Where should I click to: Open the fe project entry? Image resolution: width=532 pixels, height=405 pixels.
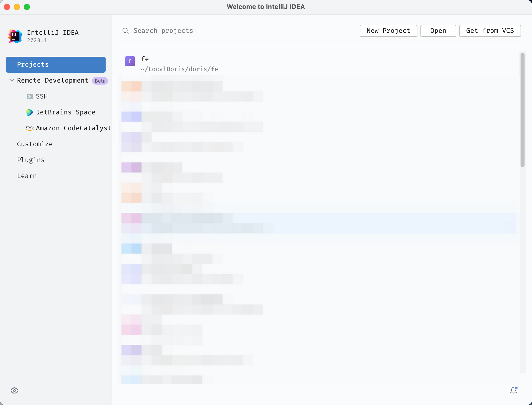(179, 64)
